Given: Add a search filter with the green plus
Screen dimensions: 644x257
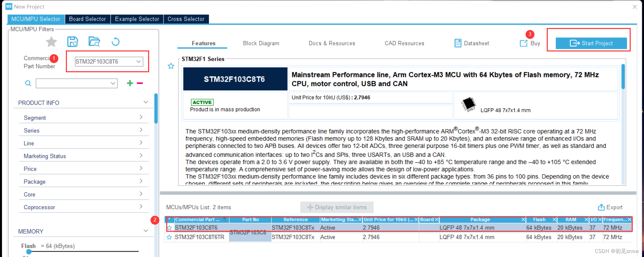Looking at the screenshot, I should [x=130, y=83].
